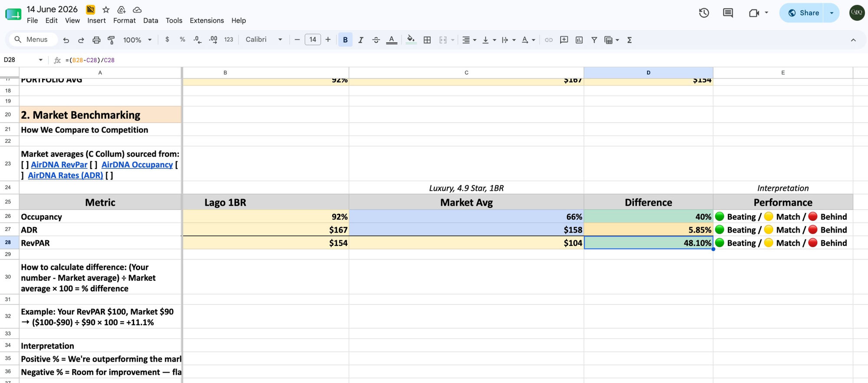Click the Create filter funnel icon
This screenshot has height=383, width=868.
click(x=594, y=40)
